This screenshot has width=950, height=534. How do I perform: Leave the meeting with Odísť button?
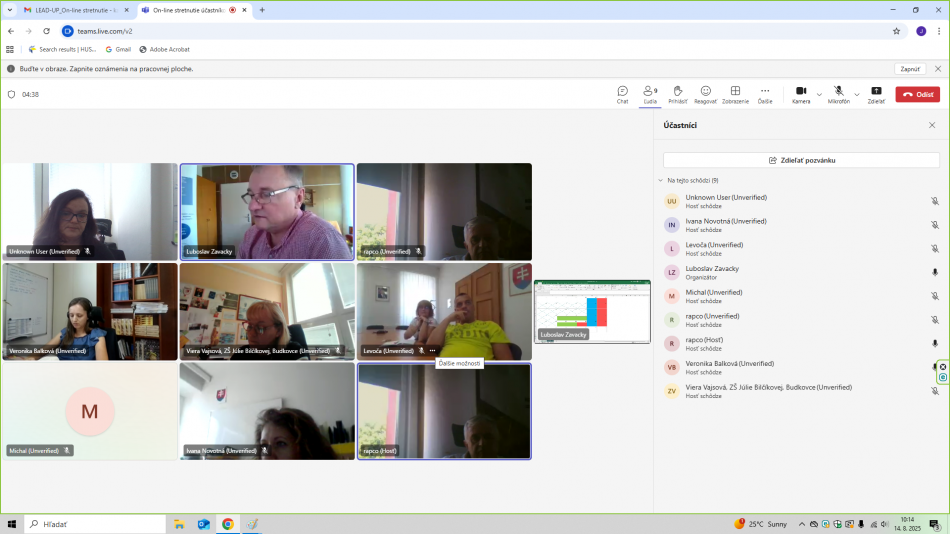pos(917,94)
